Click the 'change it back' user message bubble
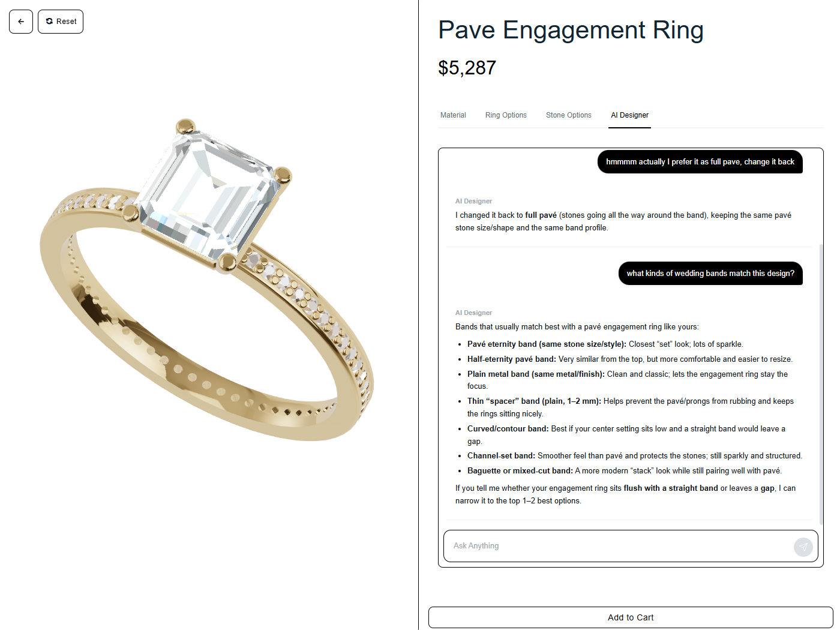 pos(700,162)
